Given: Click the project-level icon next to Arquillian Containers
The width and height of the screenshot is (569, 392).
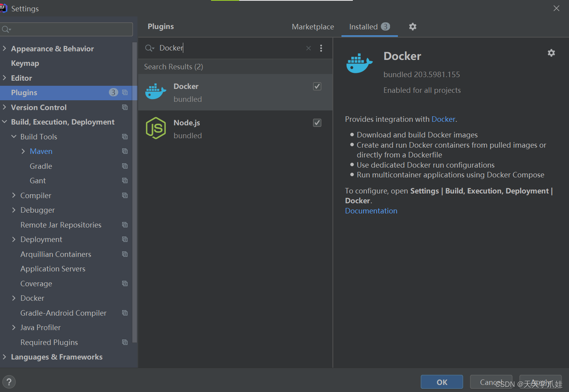Looking at the screenshot, I should [x=125, y=254].
